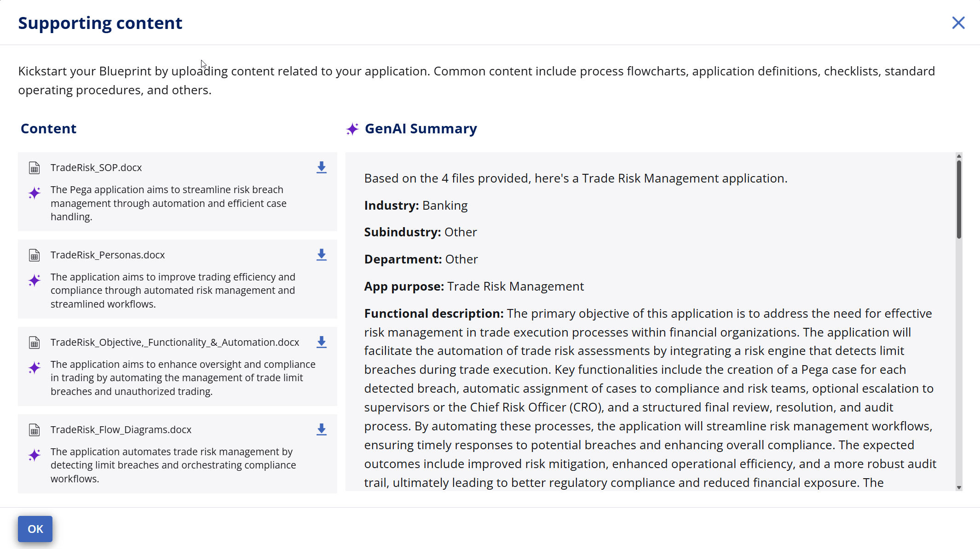Click the document icon for TradeRisk_Objective file
This screenshot has height=549, width=980.
35,343
